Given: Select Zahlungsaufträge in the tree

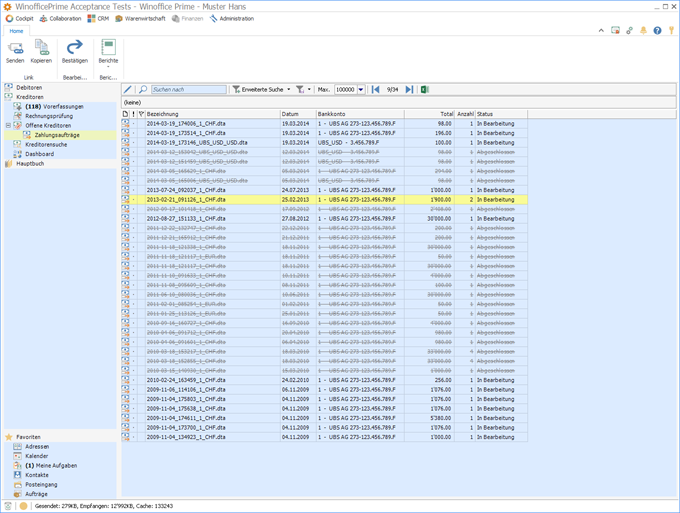Looking at the screenshot, I should [57, 135].
